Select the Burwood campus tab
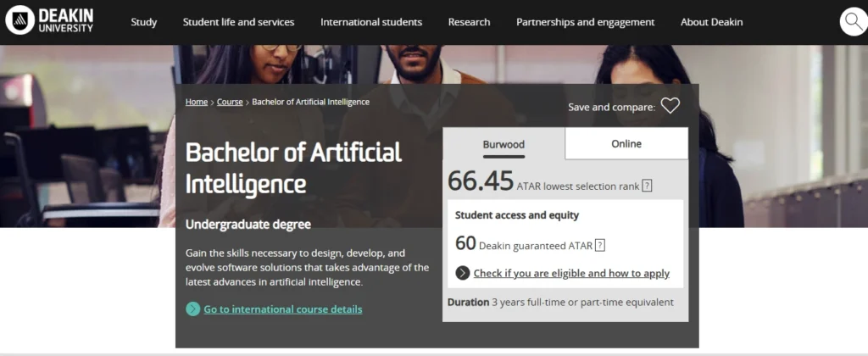The width and height of the screenshot is (868, 356). point(504,144)
